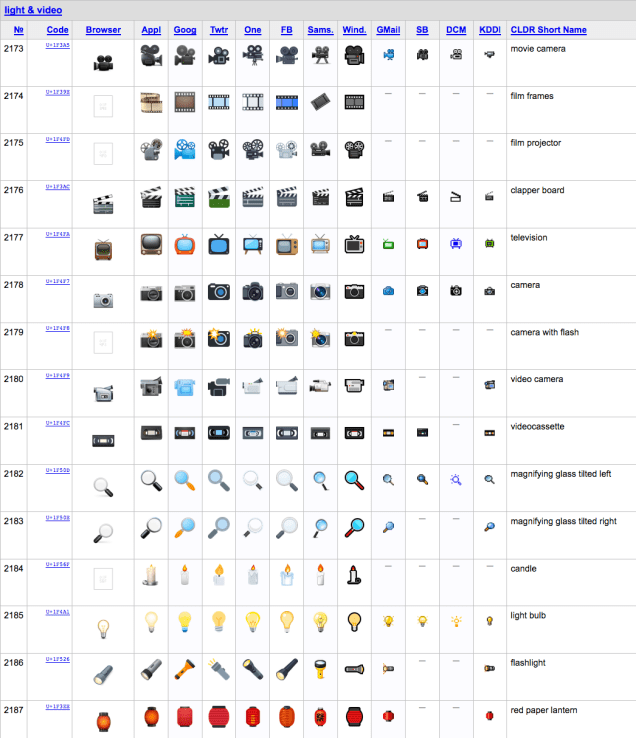
Task: Select the Apple candle emoji image
Action: [151, 575]
